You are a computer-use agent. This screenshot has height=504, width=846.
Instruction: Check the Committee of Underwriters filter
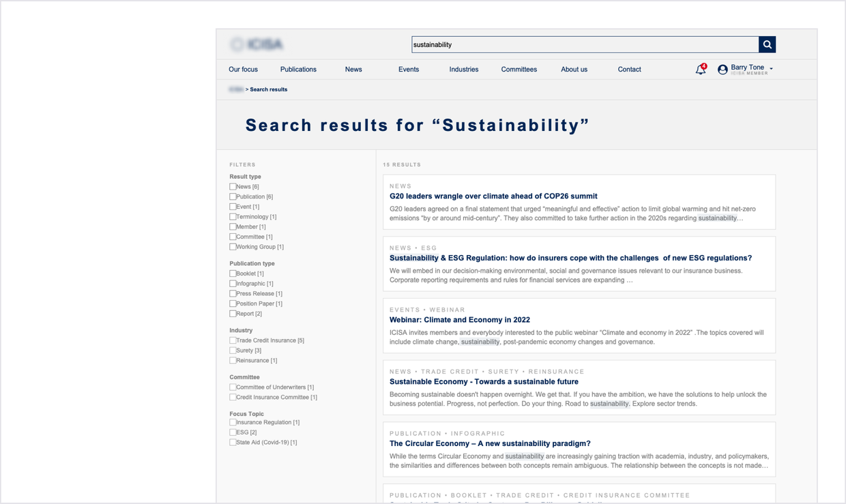tap(233, 387)
